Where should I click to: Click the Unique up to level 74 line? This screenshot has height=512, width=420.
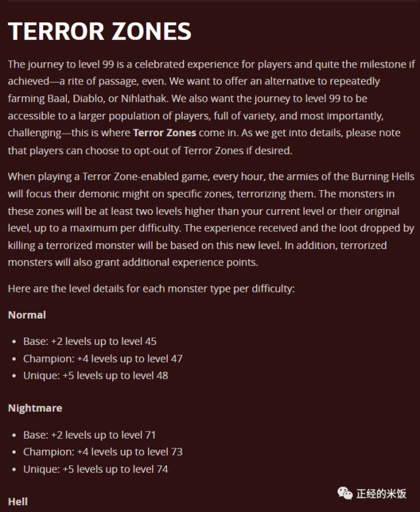pyautogui.click(x=96, y=469)
